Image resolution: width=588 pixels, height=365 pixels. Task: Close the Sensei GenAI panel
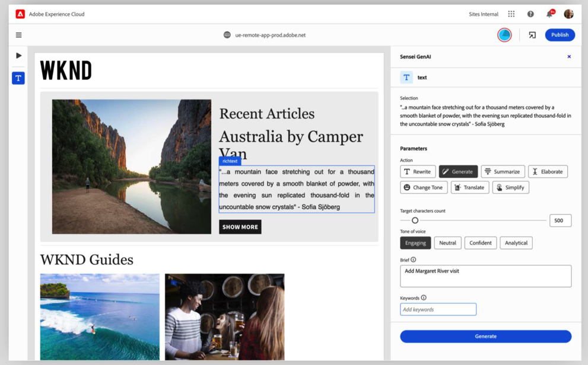pyautogui.click(x=569, y=57)
